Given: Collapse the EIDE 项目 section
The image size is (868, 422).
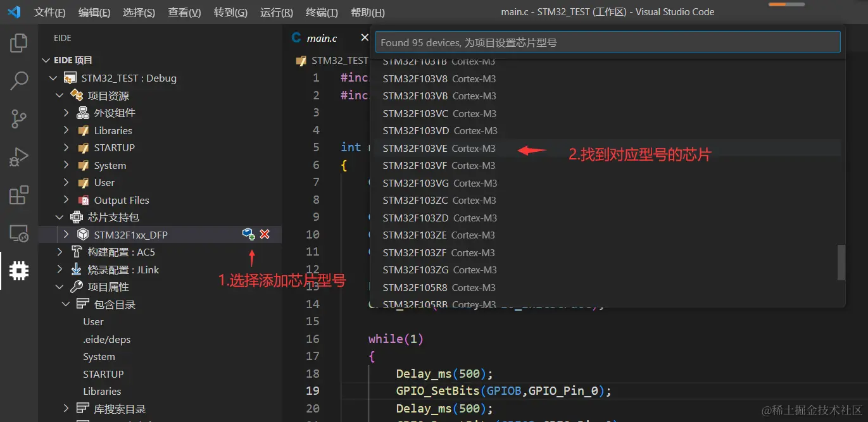Looking at the screenshot, I should (46, 60).
